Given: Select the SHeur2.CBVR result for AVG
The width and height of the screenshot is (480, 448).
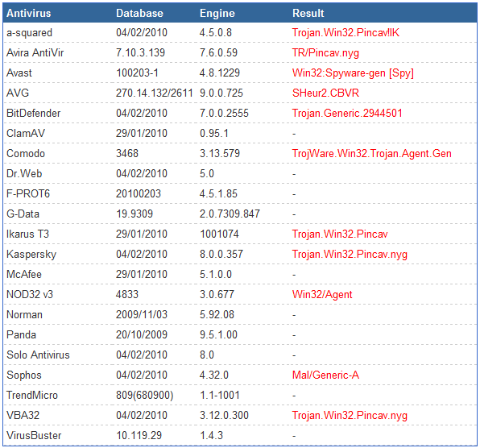Looking at the screenshot, I should pos(325,93).
